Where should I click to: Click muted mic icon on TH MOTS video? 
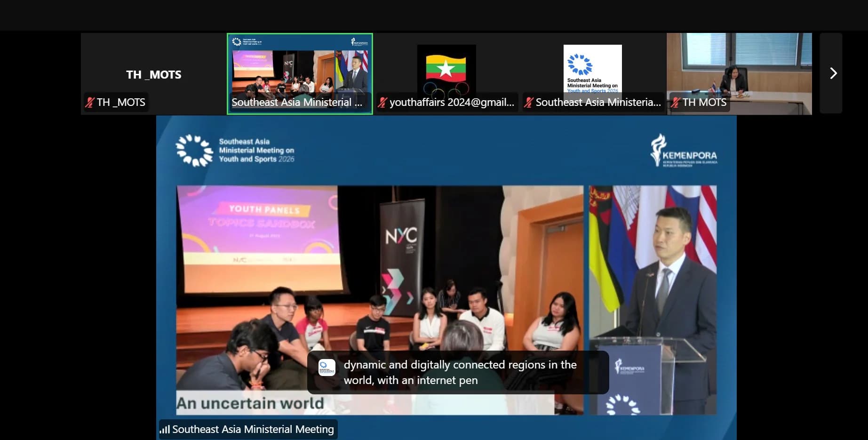(676, 102)
